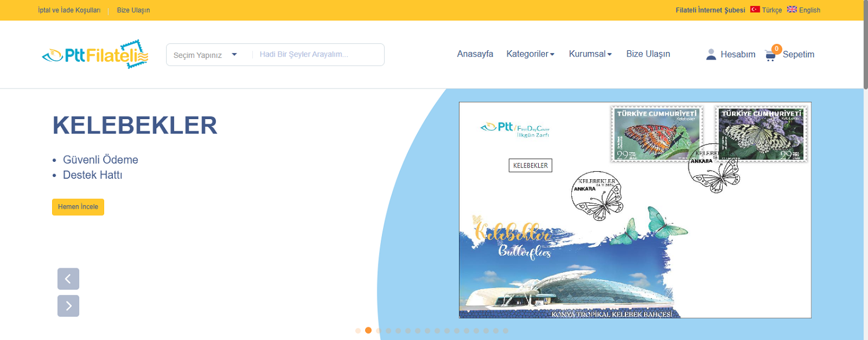Expand the Kategoriler menu
This screenshot has width=868, height=340.
pyautogui.click(x=530, y=54)
